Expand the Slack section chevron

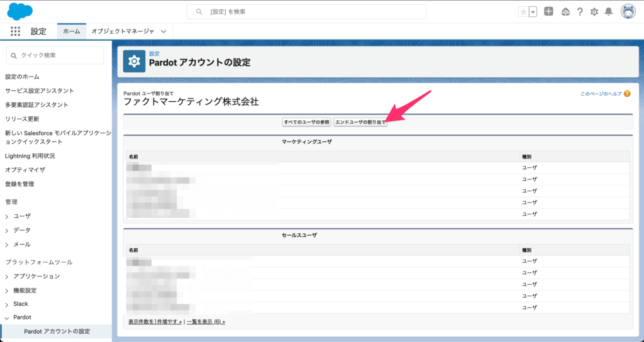click(7, 304)
